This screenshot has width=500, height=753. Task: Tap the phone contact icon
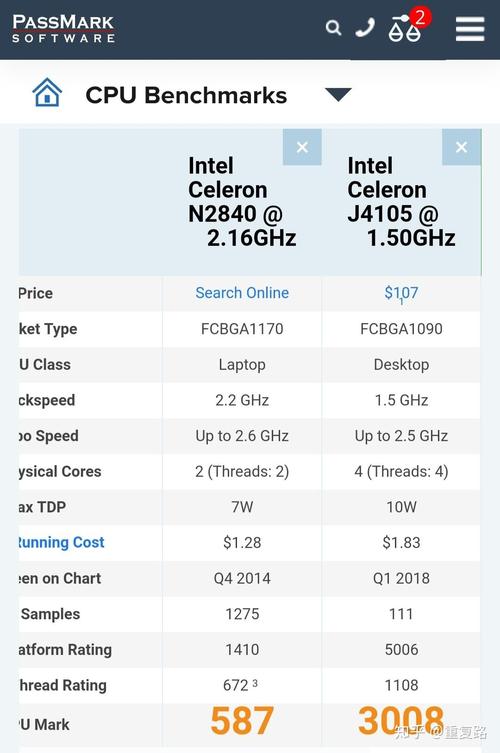(x=365, y=28)
